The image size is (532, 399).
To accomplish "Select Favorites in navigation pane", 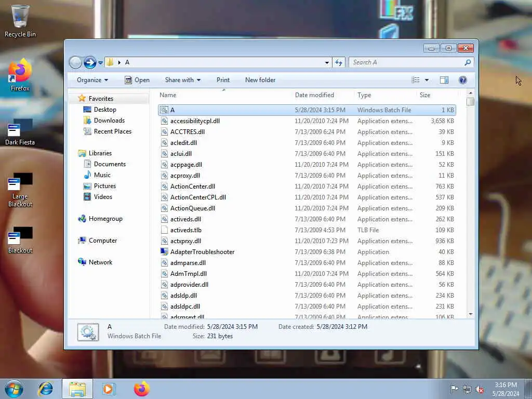I will pyautogui.click(x=101, y=99).
